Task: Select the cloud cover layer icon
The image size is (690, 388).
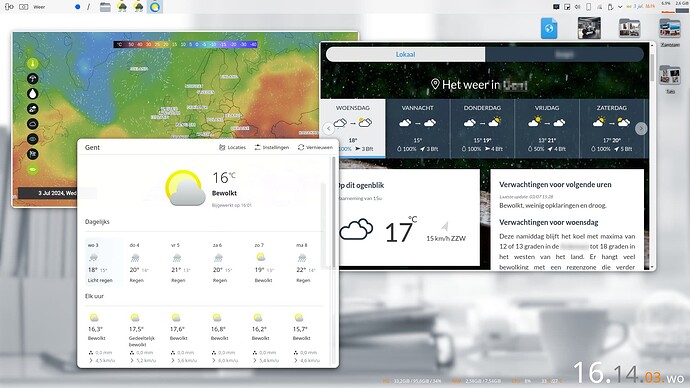Action: point(33,124)
